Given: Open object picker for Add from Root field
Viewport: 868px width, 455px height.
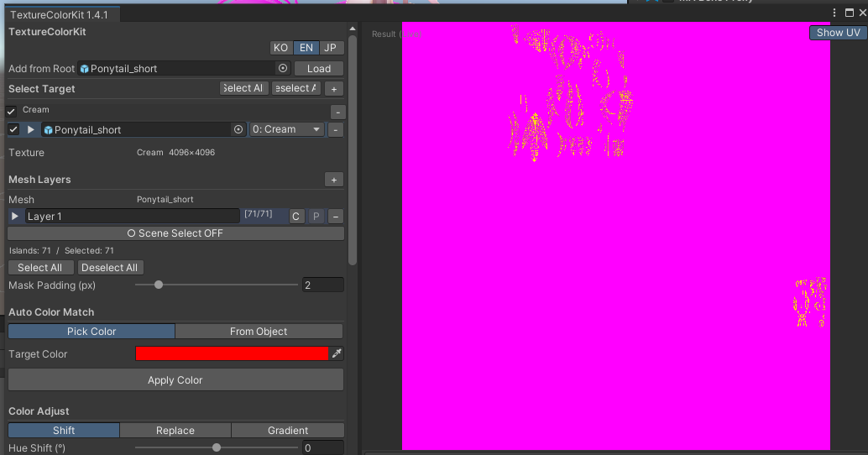Looking at the screenshot, I should coord(283,68).
